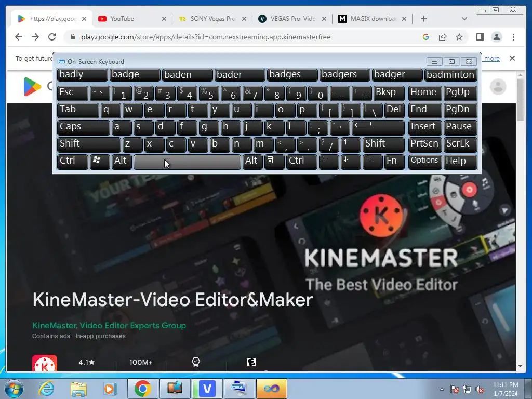Click the Enter key on keyboard

(378, 127)
